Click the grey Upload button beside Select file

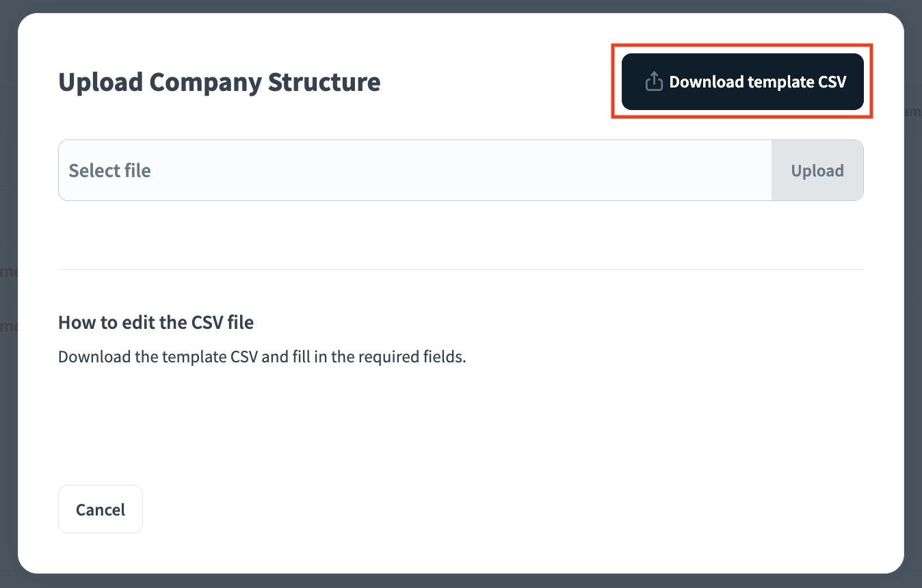tap(817, 170)
